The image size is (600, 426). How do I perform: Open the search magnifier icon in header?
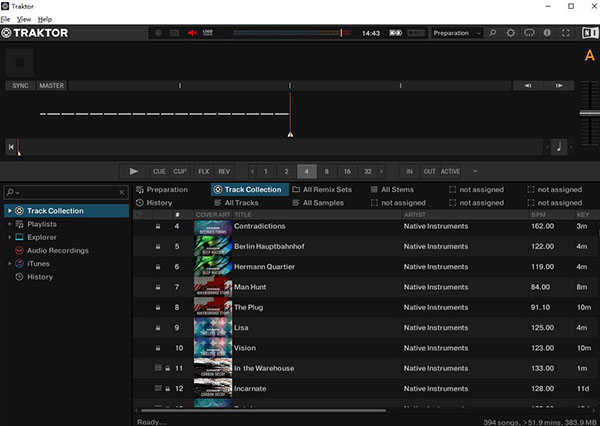(492, 33)
